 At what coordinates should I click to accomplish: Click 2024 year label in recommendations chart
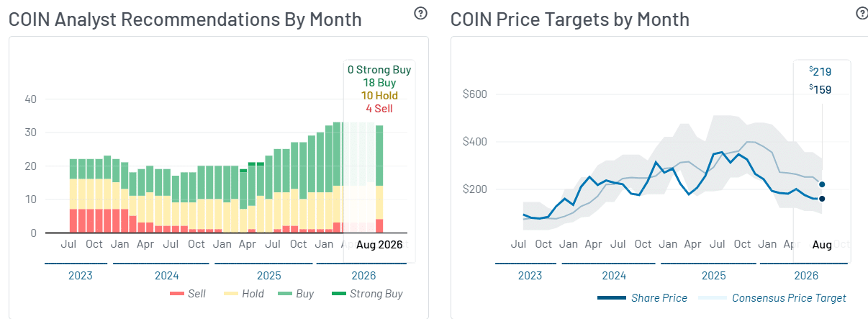click(166, 276)
